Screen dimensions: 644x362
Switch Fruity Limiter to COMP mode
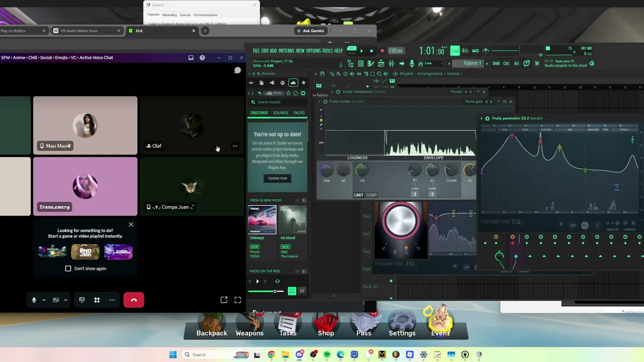click(x=371, y=195)
